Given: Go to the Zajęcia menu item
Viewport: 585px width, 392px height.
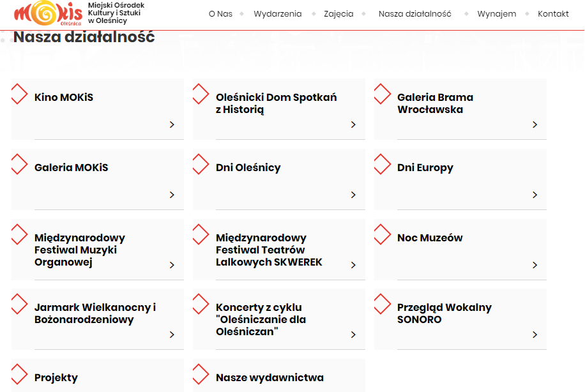Looking at the screenshot, I should click(x=338, y=14).
